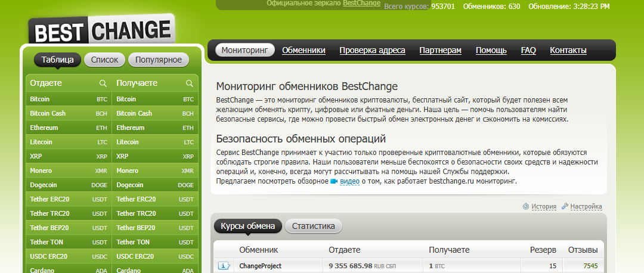
Task: Open the Помощь menu item
Action: click(x=491, y=51)
